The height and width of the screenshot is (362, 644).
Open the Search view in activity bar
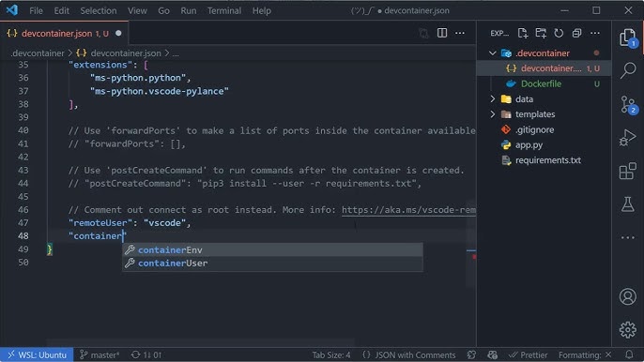coord(627,70)
